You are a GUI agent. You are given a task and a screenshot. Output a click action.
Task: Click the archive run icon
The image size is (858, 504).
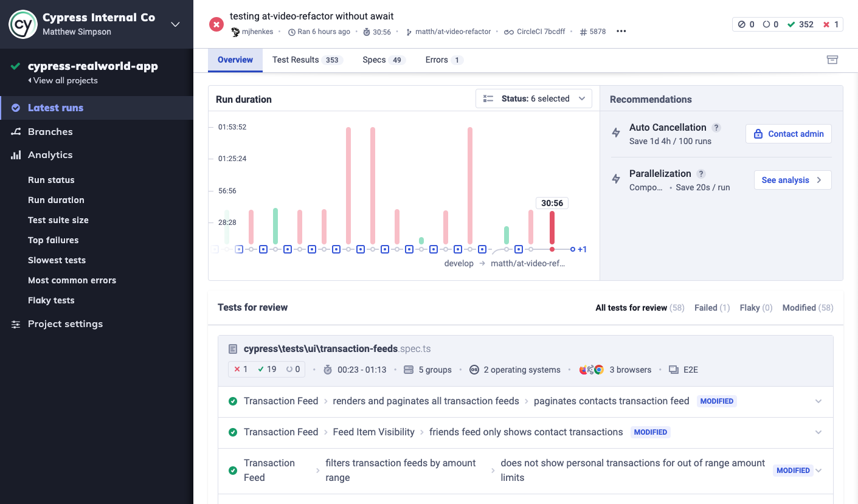(x=832, y=60)
